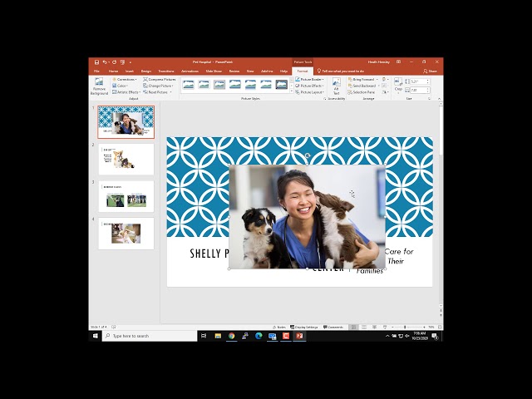
Task: Open the Color dropdown in Adjust group
Action: pyautogui.click(x=120, y=86)
